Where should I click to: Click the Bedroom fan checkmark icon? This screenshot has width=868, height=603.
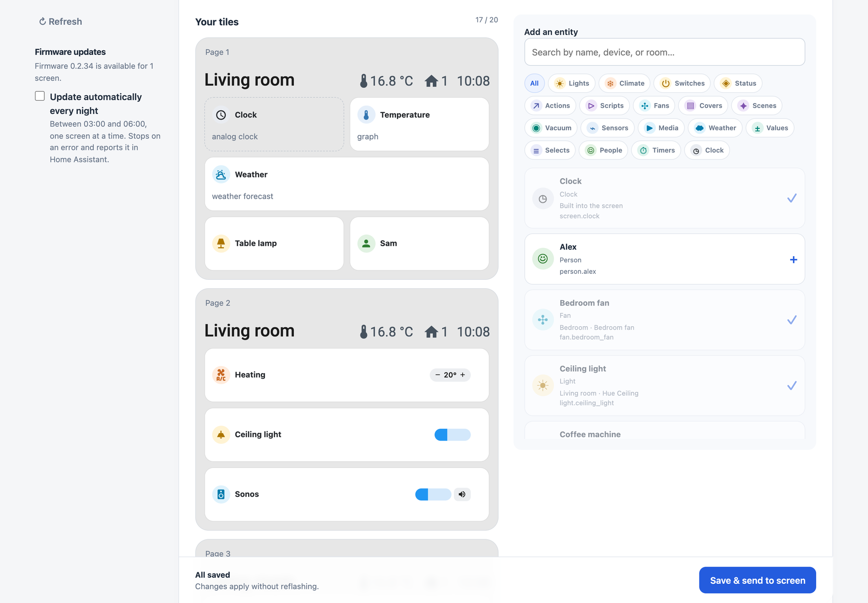(x=792, y=320)
